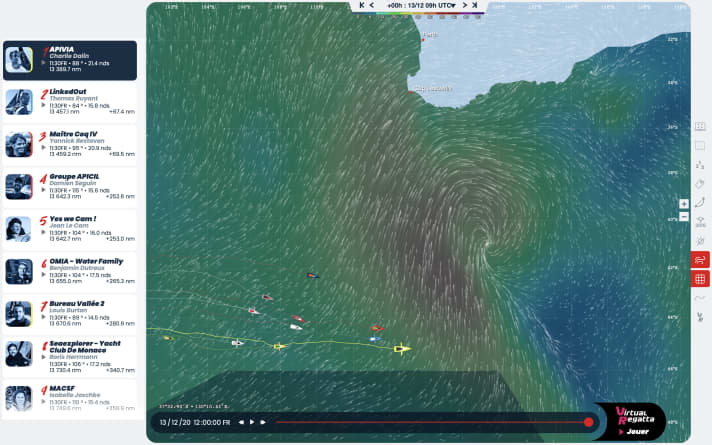
Task: Click the northernmost dark blue boat marker
Action: pos(312,276)
